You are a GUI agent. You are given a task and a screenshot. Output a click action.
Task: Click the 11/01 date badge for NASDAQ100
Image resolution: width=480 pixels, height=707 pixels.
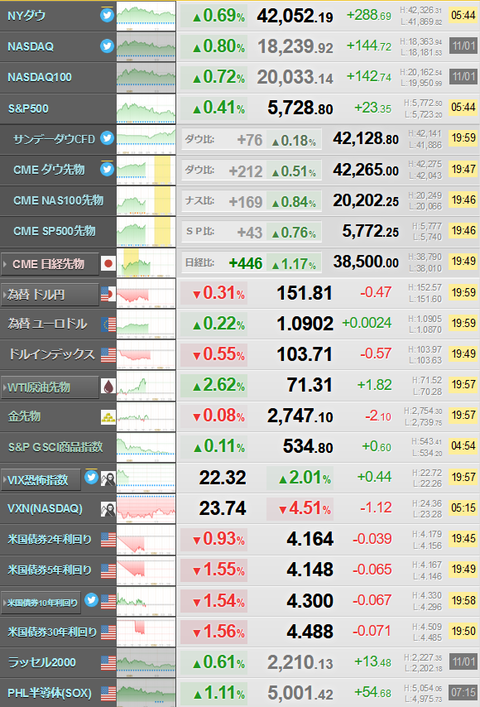(463, 77)
